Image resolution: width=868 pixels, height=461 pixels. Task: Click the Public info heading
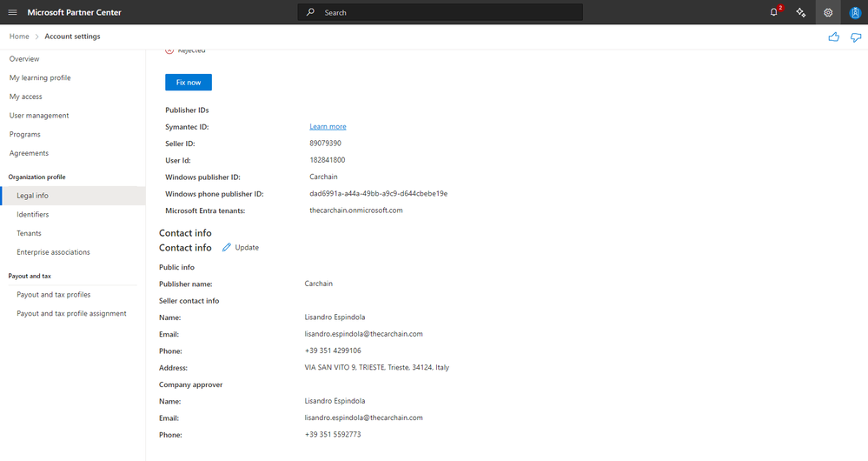pyautogui.click(x=176, y=267)
